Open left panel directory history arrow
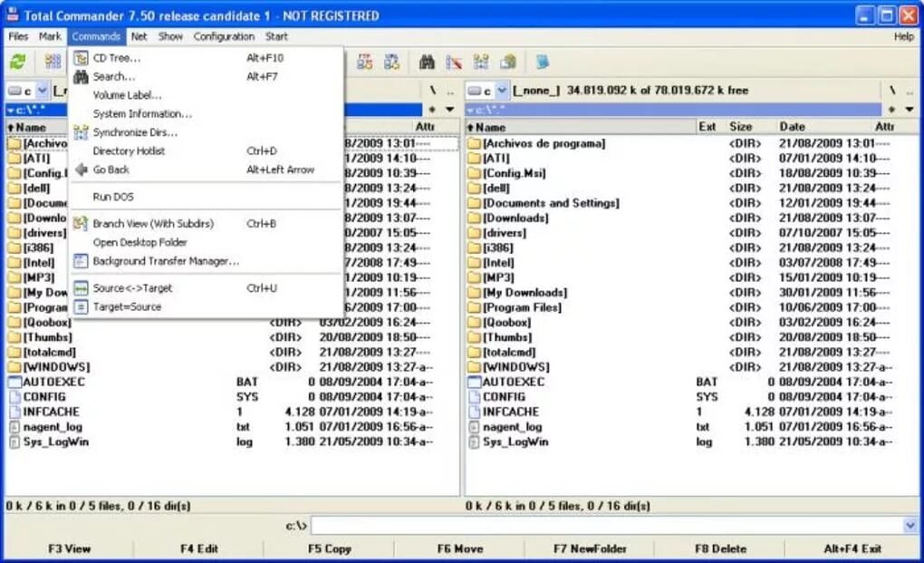This screenshot has height=563, width=924. (450, 109)
